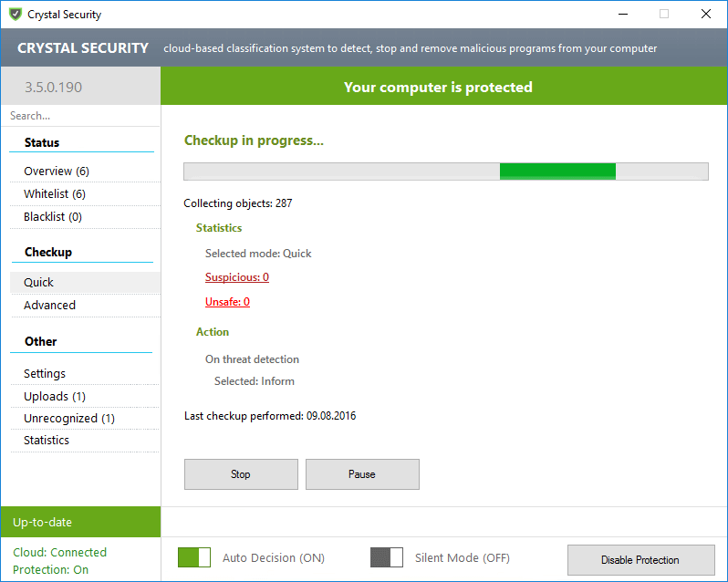Viewport: 728px width, 582px height.
Task: Open the Statistics sidebar item
Action: coord(85,440)
